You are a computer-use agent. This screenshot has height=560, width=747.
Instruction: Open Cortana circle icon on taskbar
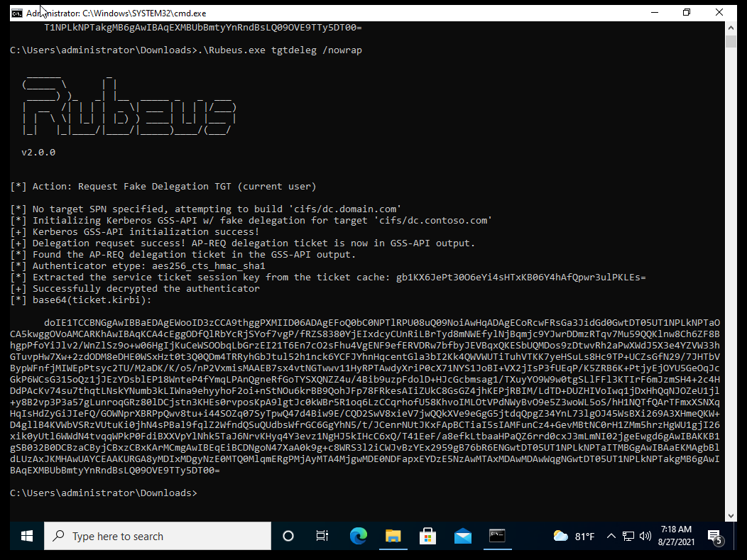[x=288, y=536]
